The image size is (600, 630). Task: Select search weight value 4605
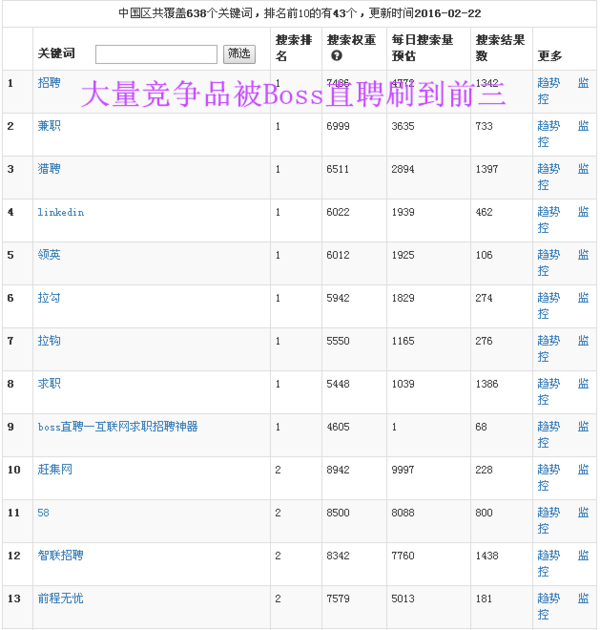tap(338, 427)
